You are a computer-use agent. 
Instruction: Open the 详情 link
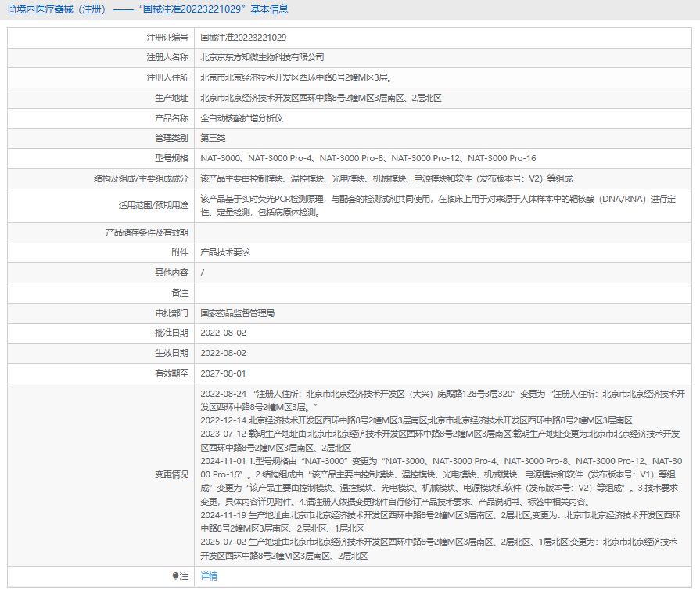(209, 576)
